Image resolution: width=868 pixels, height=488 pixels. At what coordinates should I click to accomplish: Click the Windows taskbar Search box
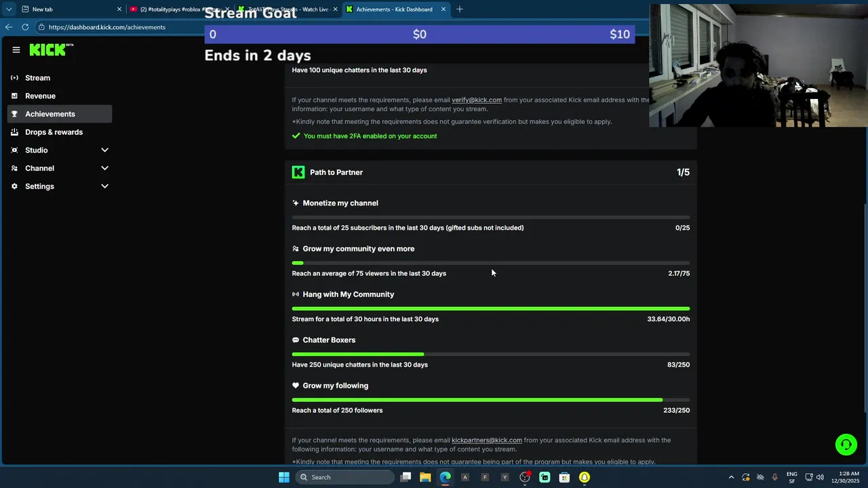tap(345, 477)
